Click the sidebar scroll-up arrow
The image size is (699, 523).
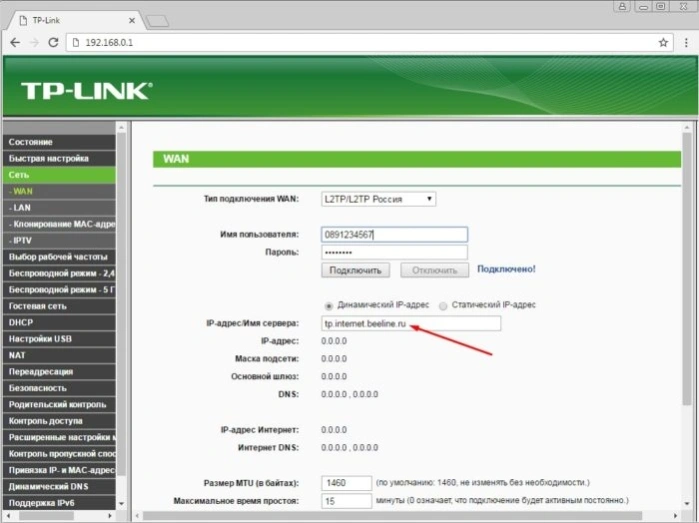(x=121, y=128)
